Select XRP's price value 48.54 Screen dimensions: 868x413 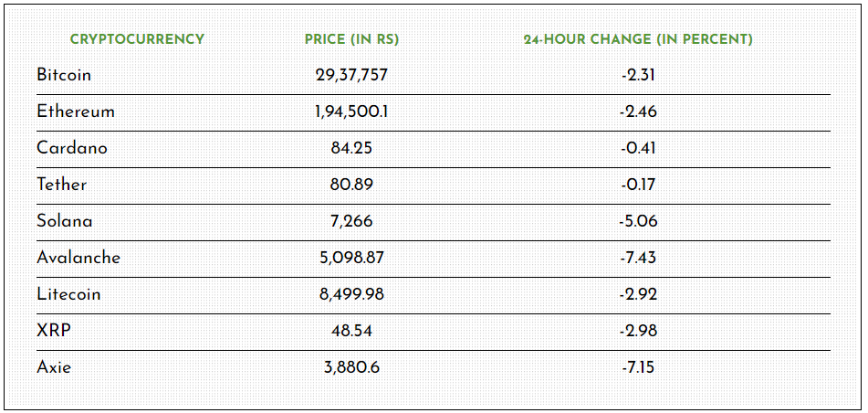(x=351, y=331)
